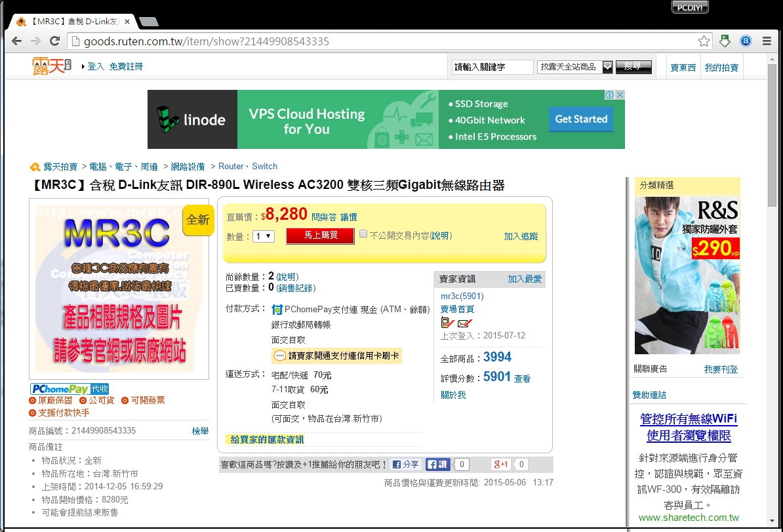Expand the 數量 quantity dropdown
The width and height of the screenshot is (783, 532).
click(x=264, y=236)
